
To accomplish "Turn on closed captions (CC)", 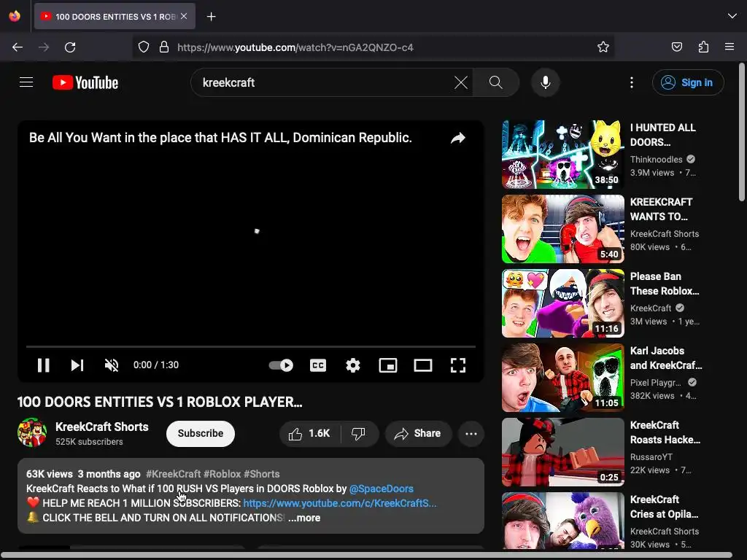I will [x=318, y=365].
